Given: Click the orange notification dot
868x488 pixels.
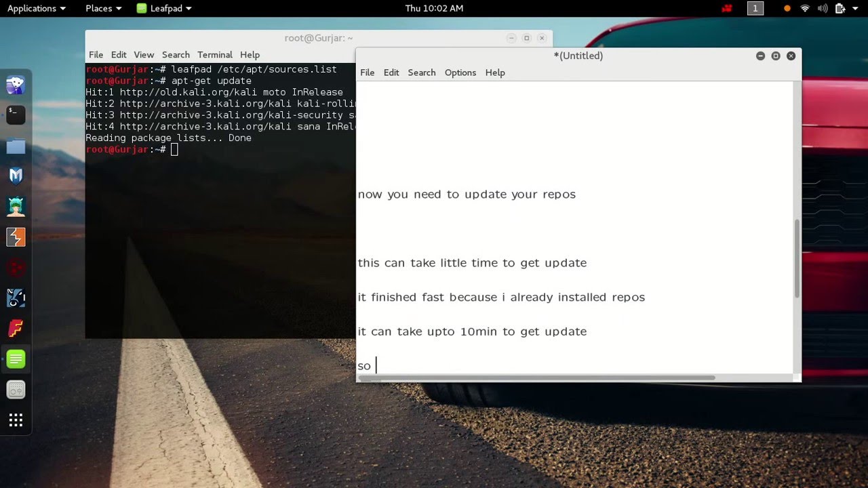Looking at the screenshot, I should coord(787,8).
